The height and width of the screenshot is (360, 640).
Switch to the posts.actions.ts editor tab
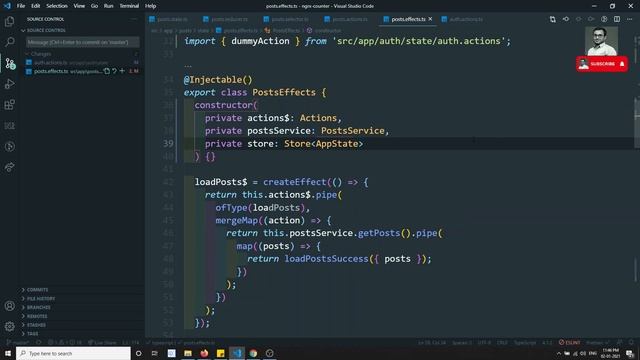coord(346,19)
